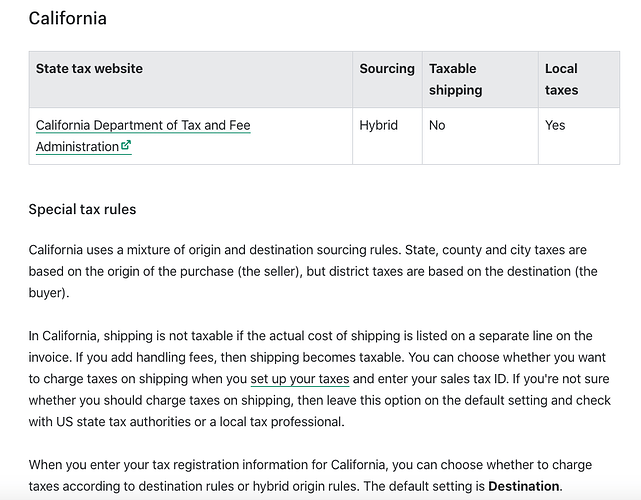This screenshot has height=500, width=641.
Task: Open California Department of Tax and Fee link
Action: tap(143, 125)
